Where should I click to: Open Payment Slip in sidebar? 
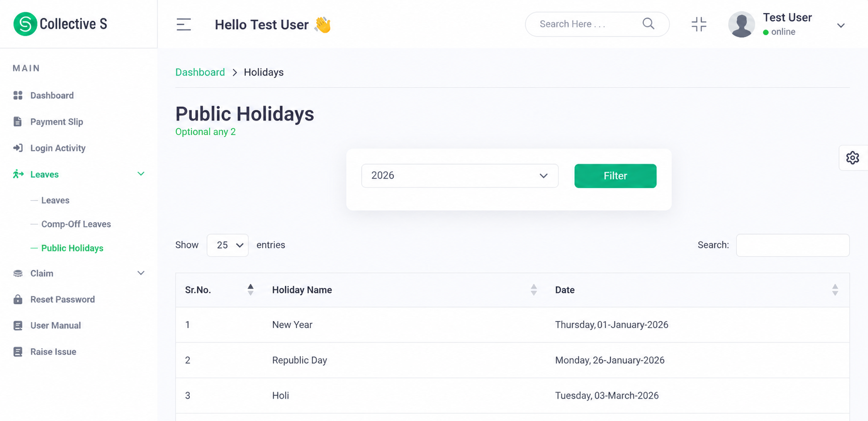coord(56,122)
